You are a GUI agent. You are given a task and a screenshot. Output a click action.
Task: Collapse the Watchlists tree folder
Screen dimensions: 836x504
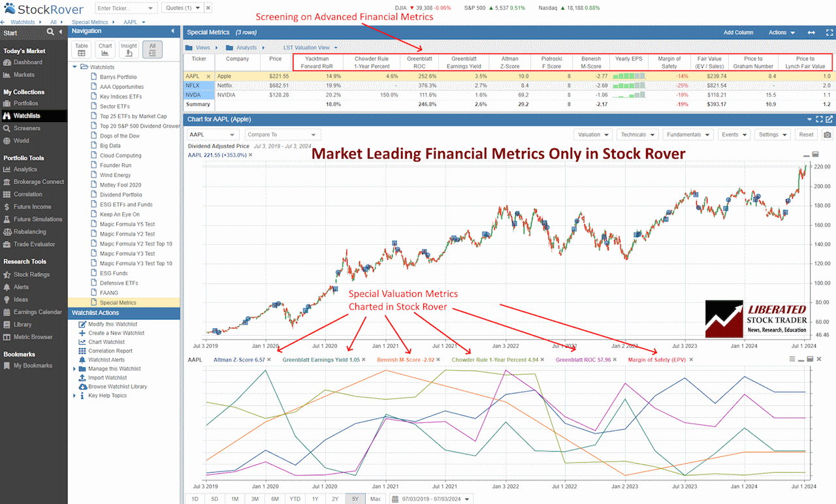tap(75, 67)
